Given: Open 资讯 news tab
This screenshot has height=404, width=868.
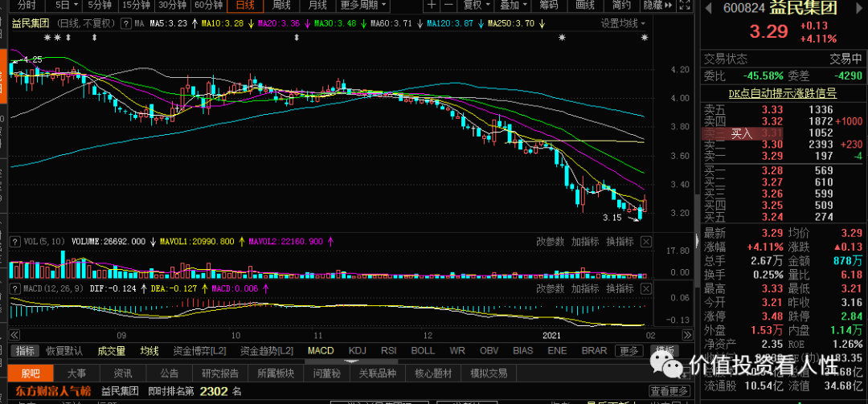Looking at the screenshot, I should (x=122, y=373).
